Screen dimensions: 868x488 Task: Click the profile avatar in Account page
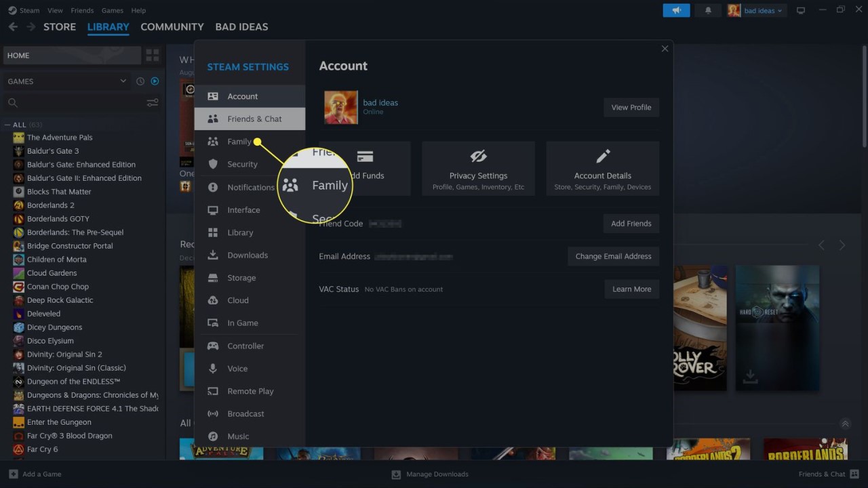pos(341,107)
